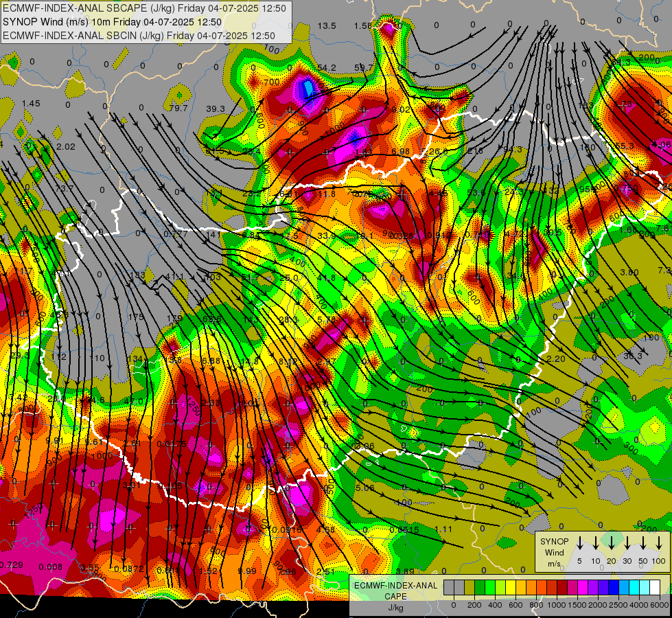Viewport: 672px width, 618px height.
Task: Select the olive swatch in the CAPE legend
Action: click(470, 587)
